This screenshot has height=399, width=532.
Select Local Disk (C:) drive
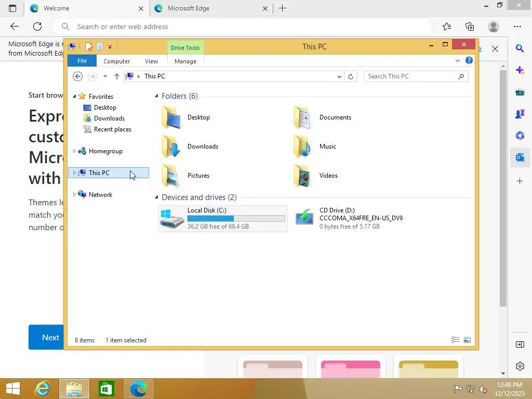click(x=222, y=219)
